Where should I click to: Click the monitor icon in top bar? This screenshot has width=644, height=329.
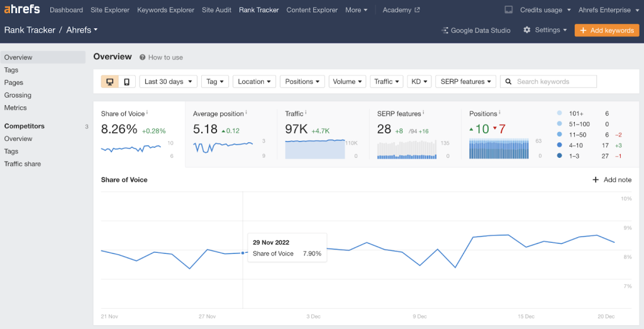pos(509,10)
